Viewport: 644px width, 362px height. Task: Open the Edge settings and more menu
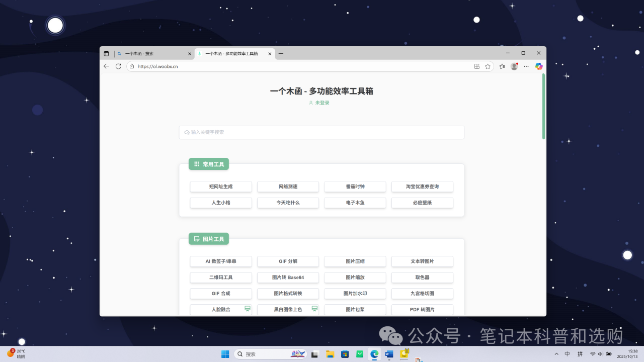point(526,66)
